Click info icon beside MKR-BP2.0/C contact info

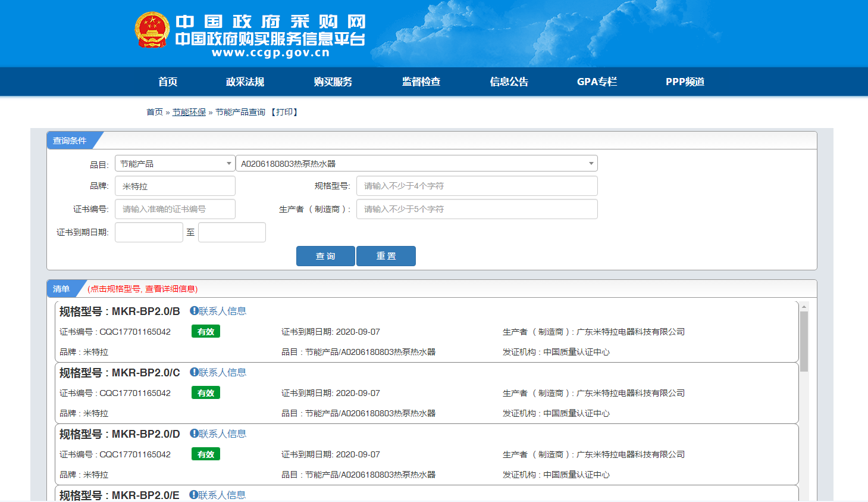click(194, 372)
